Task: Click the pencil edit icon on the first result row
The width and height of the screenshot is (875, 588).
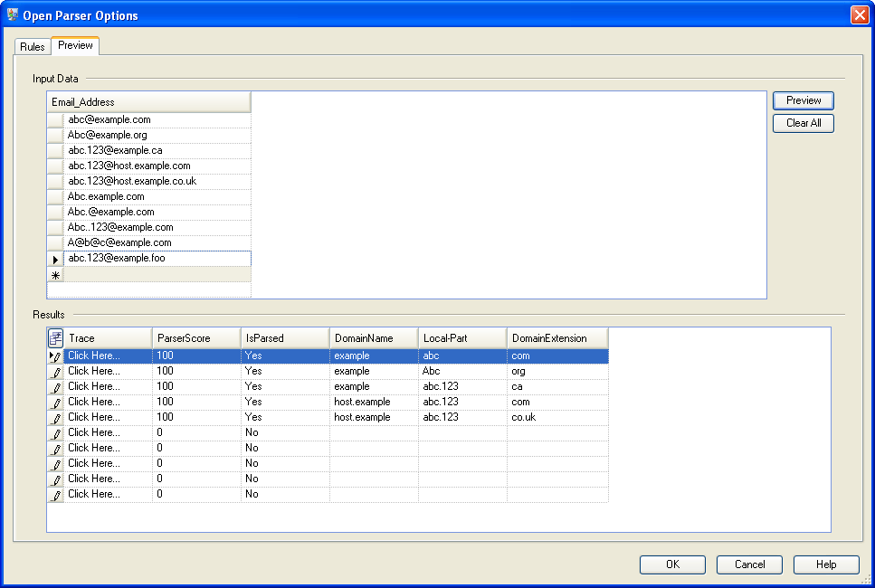Action: pyautogui.click(x=55, y=356)
